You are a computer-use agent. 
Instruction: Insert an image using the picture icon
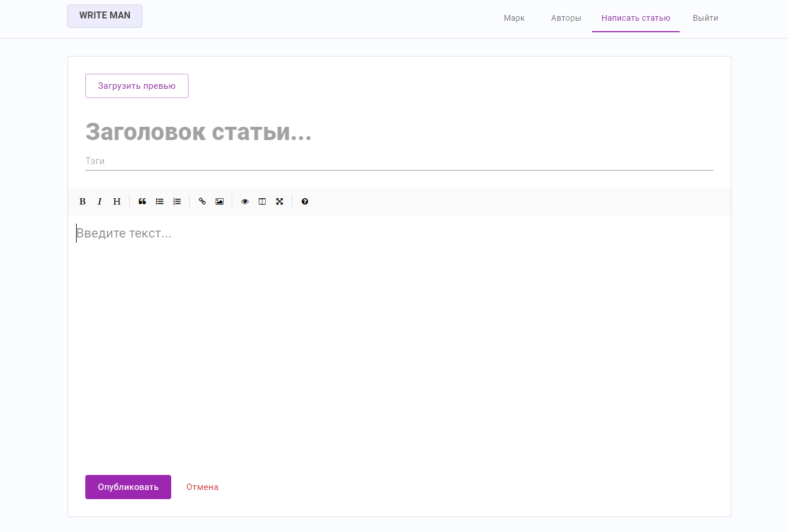(220, 201)
